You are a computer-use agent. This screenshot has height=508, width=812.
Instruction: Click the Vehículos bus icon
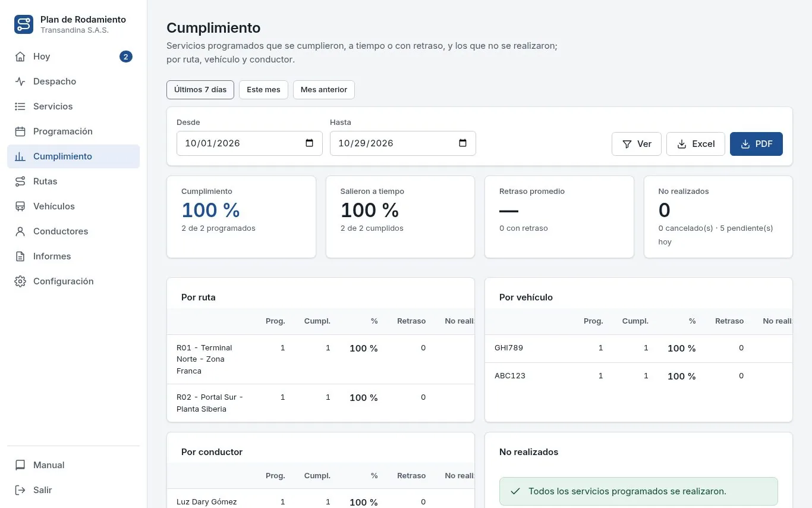pos(20,206)
